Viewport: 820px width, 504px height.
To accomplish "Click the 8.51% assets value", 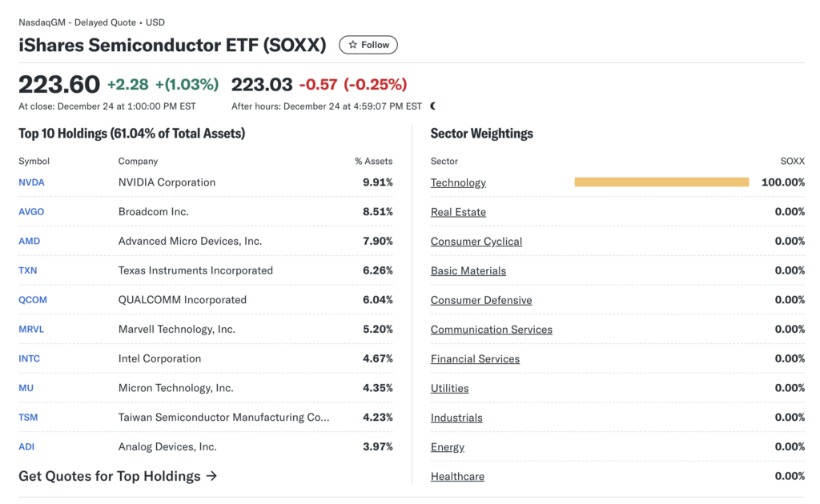I will coord(378,211).
